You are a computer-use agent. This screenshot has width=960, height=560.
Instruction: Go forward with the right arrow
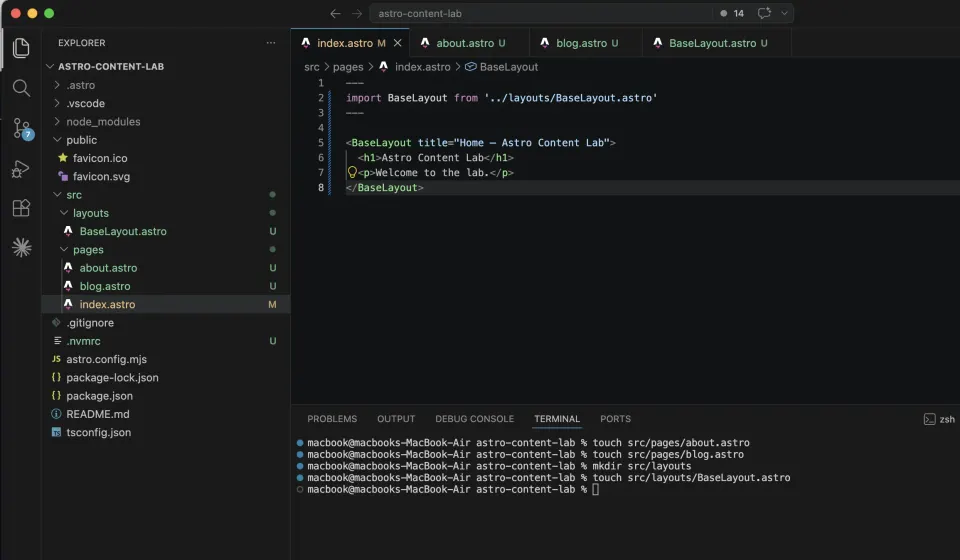click(357, 13)
